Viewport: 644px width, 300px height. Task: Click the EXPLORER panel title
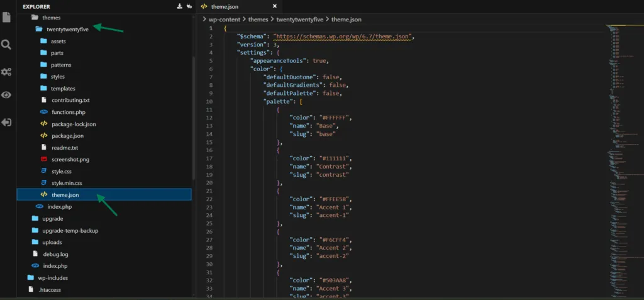[36, 6]
